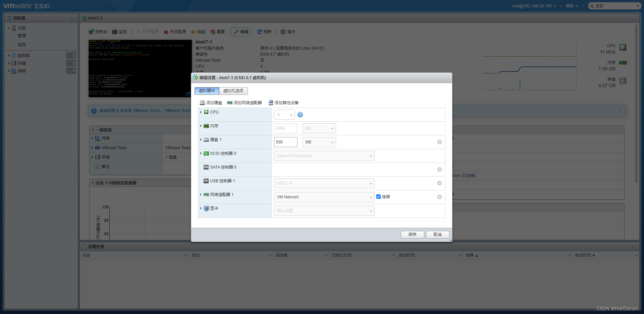644x314 pixels.
Task: Sort by initiator (启动者) column header
Action: [301, 255]
